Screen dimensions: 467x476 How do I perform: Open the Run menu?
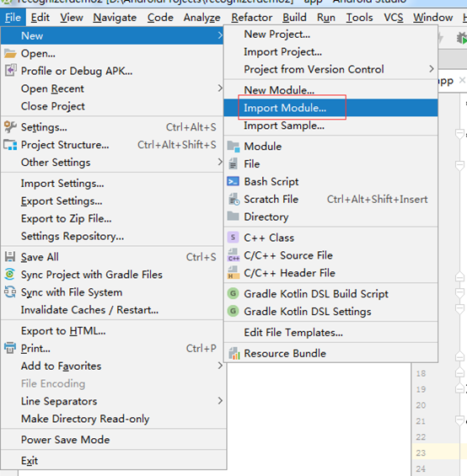[326, 18]
